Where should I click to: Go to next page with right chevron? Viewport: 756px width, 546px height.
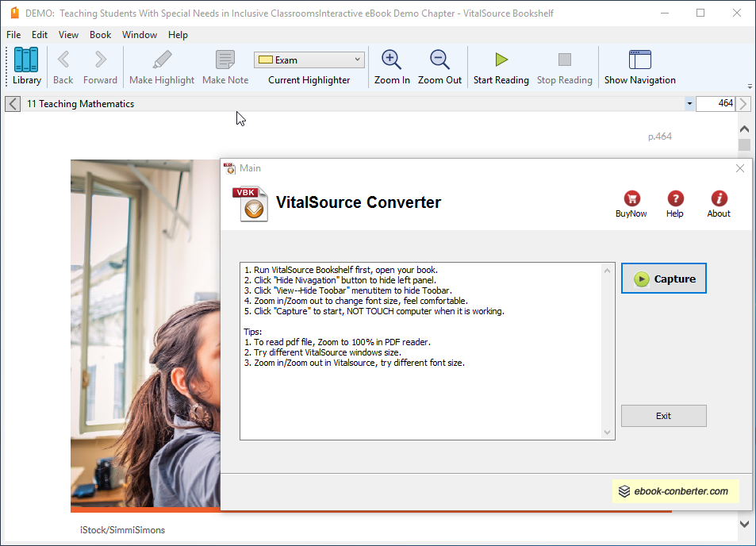point(743,104)
